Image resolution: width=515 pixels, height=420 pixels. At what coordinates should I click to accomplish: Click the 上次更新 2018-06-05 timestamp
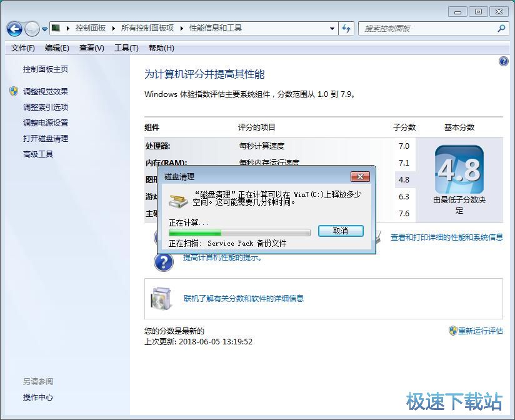(198, 342)
